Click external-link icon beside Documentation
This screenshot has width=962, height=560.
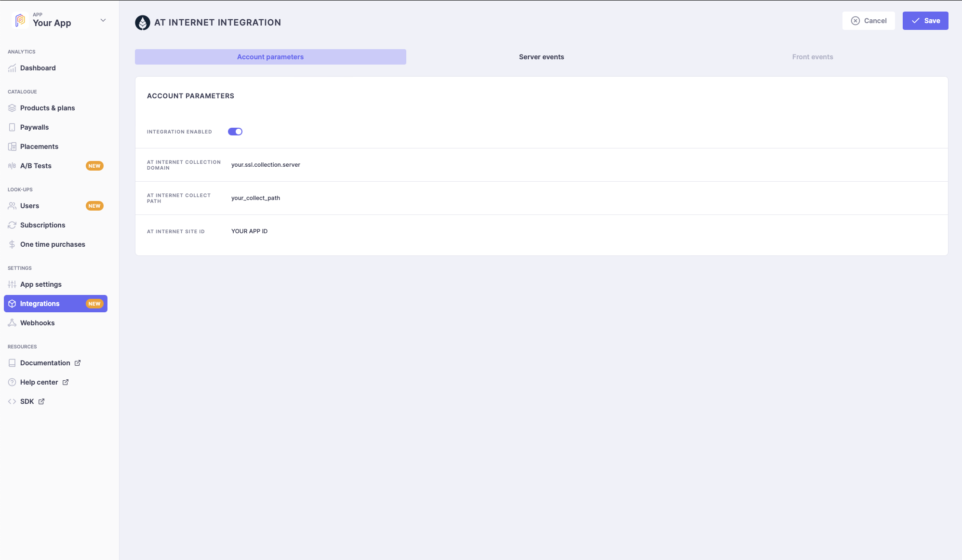click(x=78, y=363)
